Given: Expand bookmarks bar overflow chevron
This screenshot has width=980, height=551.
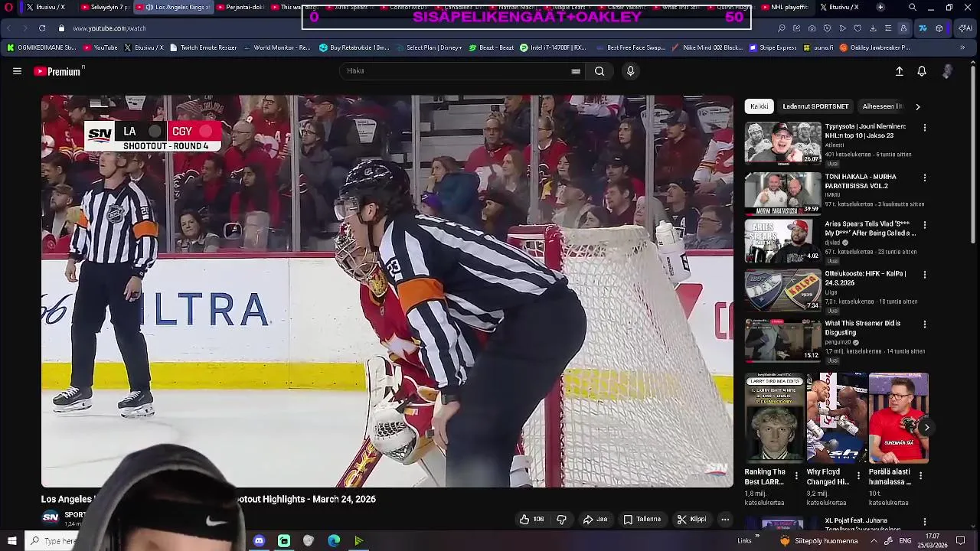Looking at the screenshot, I should 962,47.
